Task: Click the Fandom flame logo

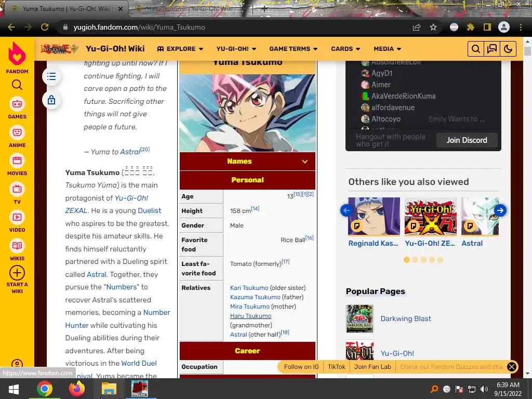Action: pyautogui.click(x=17, y=54)
